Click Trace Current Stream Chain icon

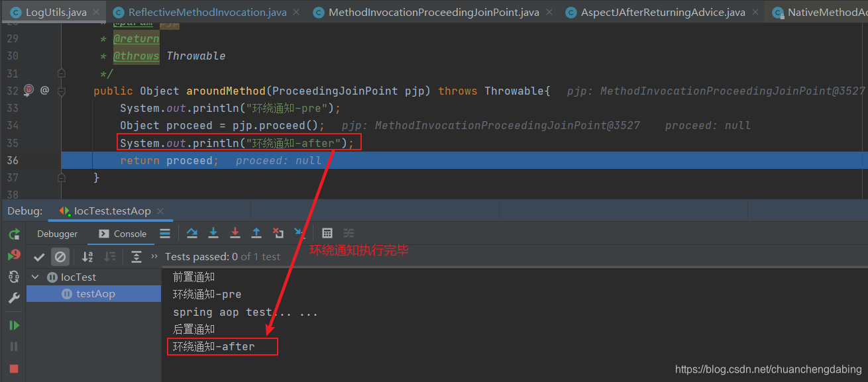click(x=349, y=233)
